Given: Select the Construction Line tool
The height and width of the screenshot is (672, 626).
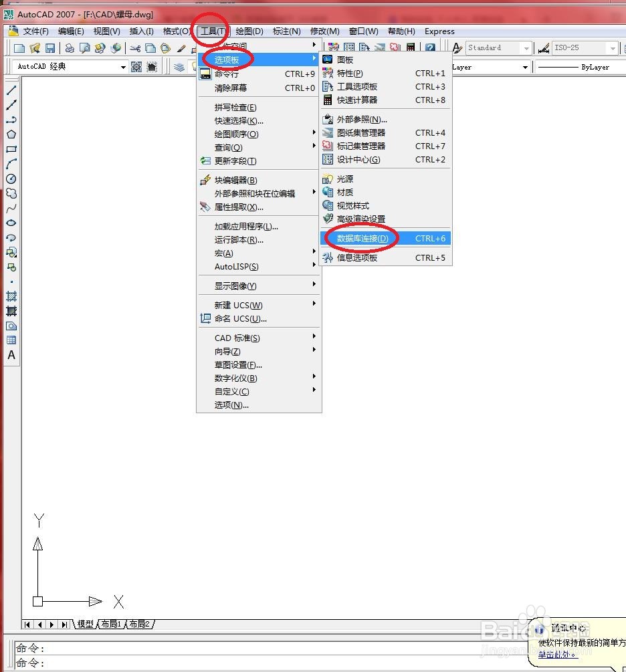Looking at the screenshot, I should 11,104.
